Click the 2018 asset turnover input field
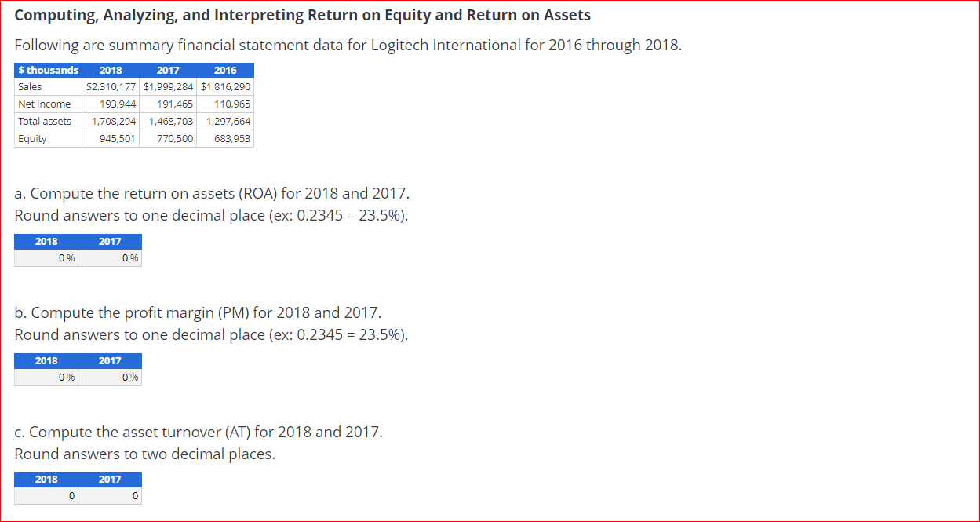 46,495
